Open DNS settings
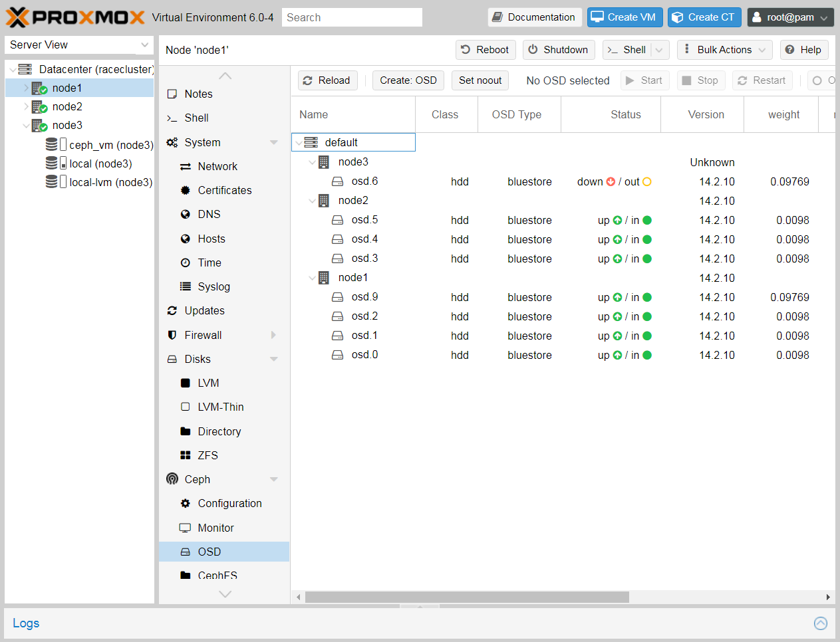The image size is (840, 642). click(x=224, y=214)
